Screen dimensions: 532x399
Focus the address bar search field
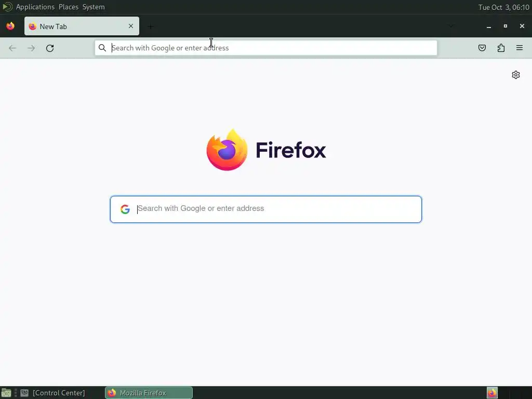pos(266,48)
